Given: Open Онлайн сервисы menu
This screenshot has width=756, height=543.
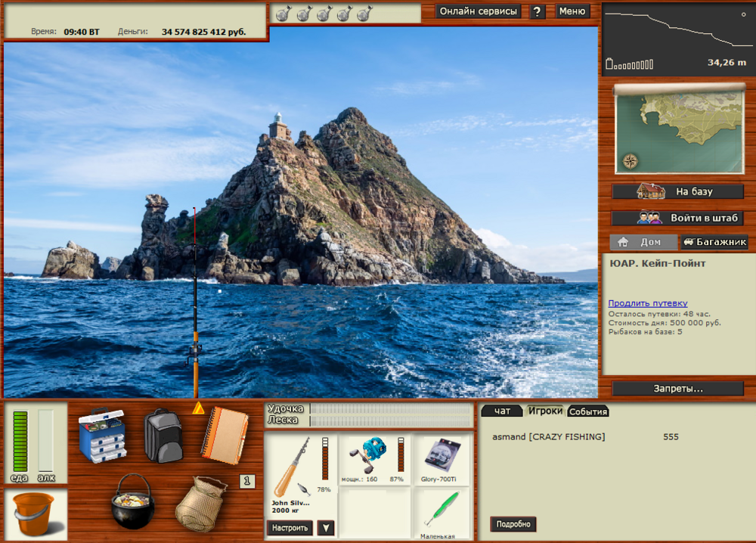Looking at the screenshot, I should pyautogui.click(x=479, y=11).
